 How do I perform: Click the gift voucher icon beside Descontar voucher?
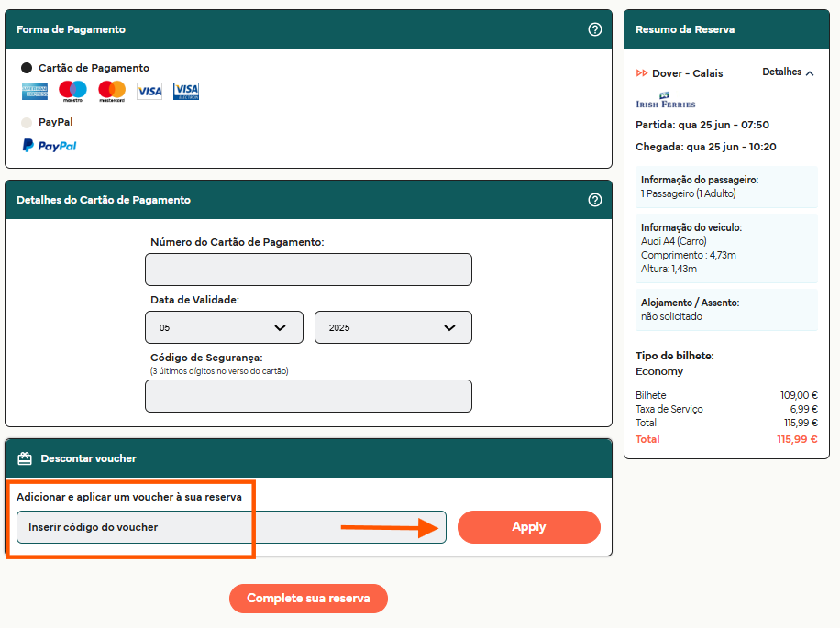(x=25, y=458)
